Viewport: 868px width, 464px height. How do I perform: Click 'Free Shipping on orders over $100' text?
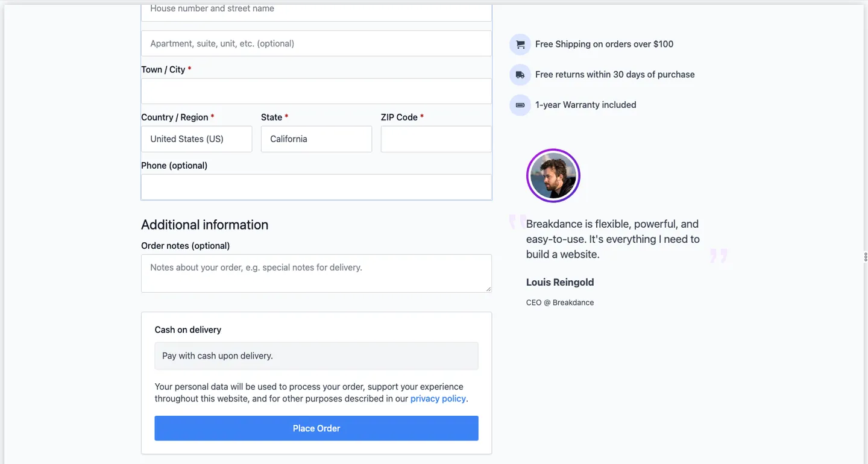(605, 44)
